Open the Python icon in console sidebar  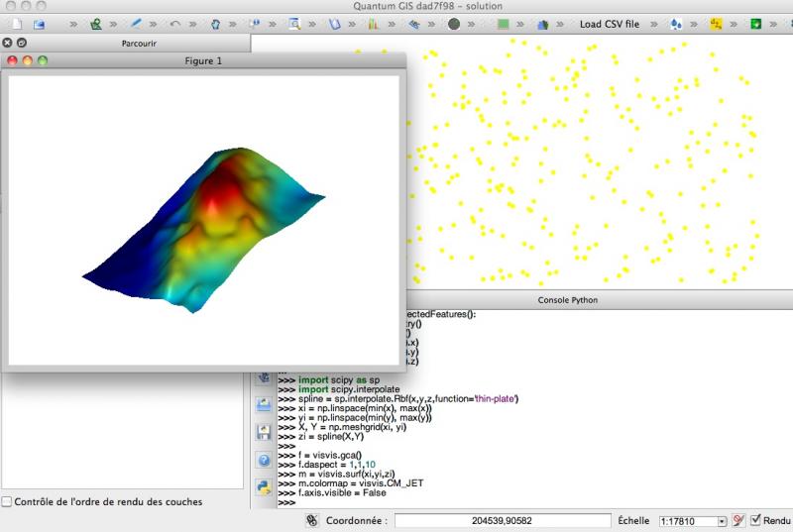264,486
